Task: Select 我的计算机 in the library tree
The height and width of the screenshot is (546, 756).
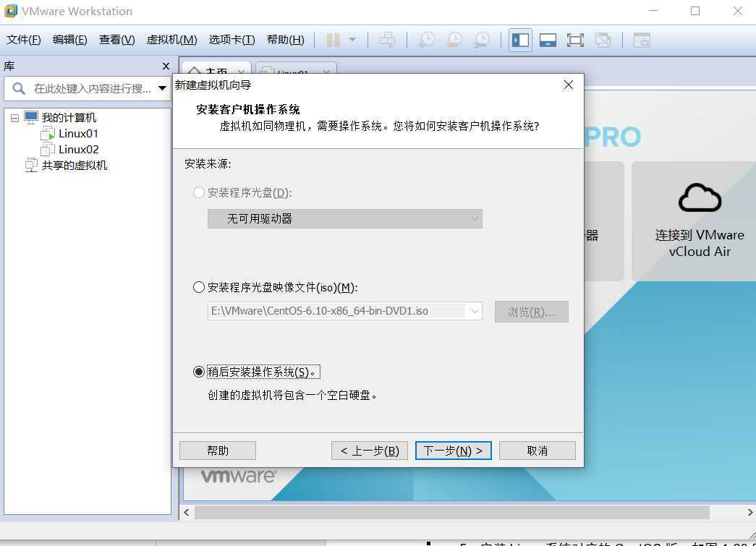Action: point(69,118)
